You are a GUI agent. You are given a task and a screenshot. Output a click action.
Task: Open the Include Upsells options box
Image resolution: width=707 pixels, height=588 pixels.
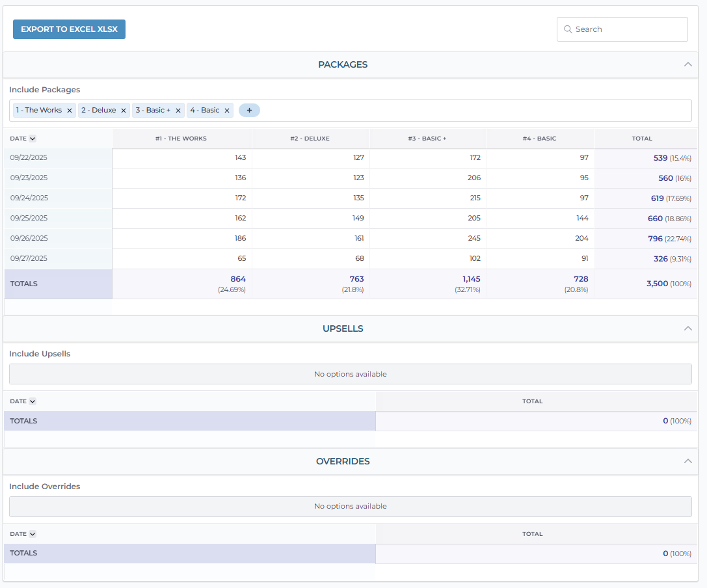(350, 374)
